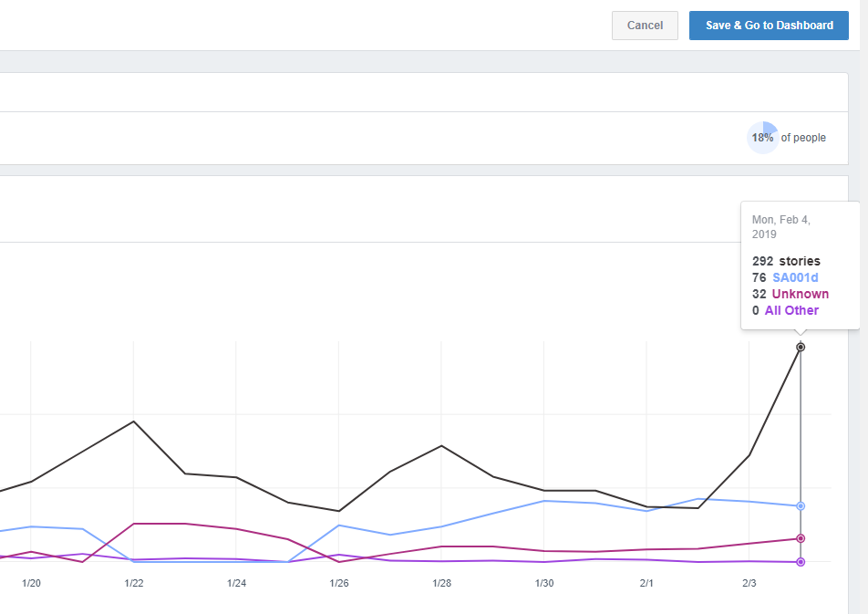
Task: Click the purple All Other data point marker
Action: pyautogui.click(x=801, y=562)
